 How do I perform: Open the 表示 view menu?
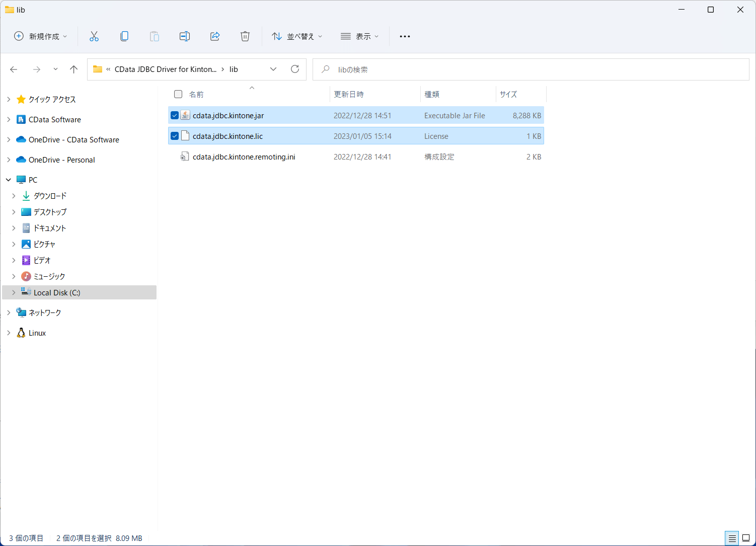coord(359,36)
